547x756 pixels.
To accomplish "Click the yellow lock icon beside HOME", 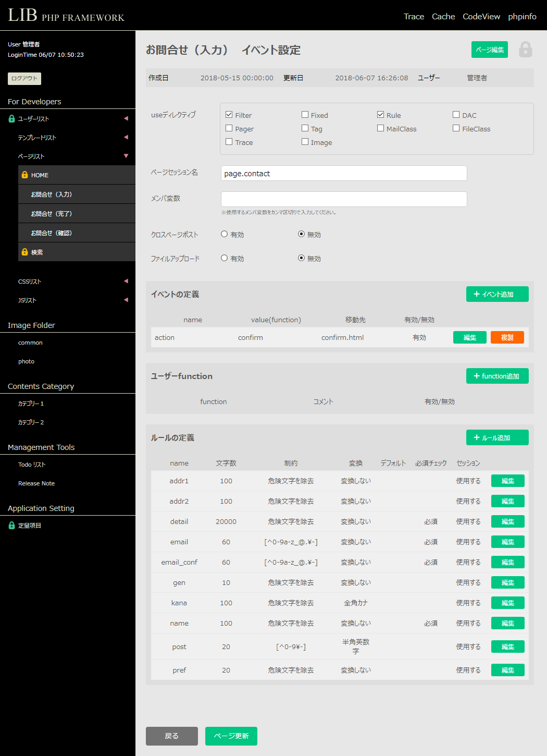I will click(24, 175).
